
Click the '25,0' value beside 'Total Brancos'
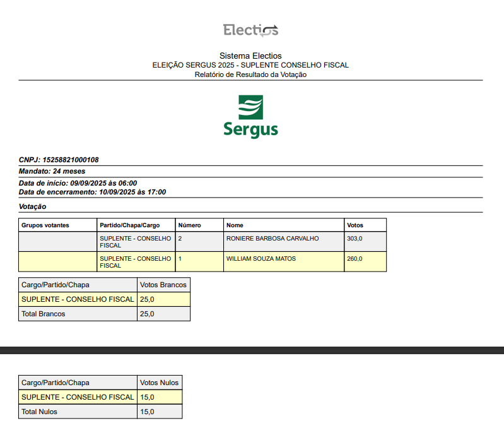point(147,314)
